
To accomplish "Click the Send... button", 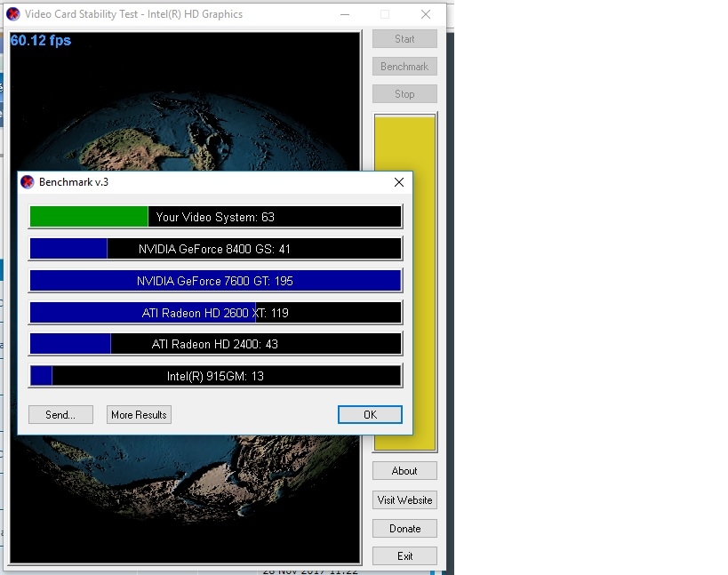I will point(60,415).
